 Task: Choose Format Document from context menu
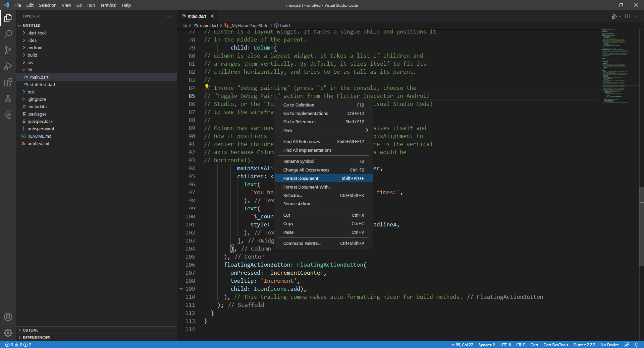tap(324, 178)
